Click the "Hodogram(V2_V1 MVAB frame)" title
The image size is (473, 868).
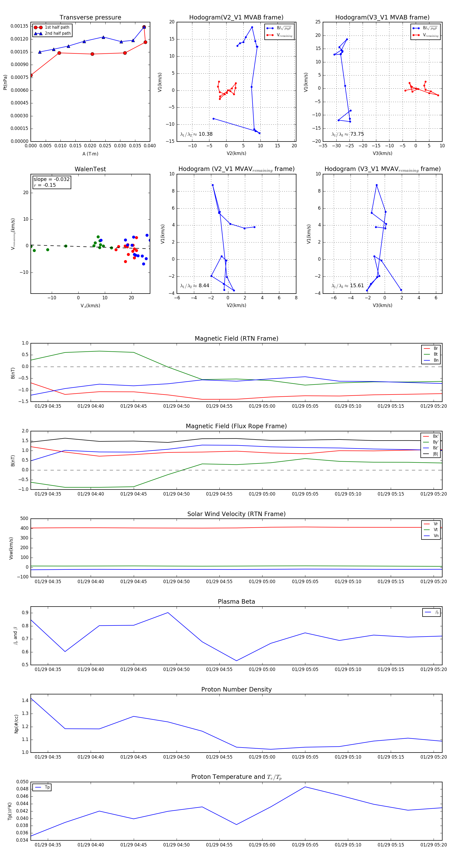coord(236,17)
